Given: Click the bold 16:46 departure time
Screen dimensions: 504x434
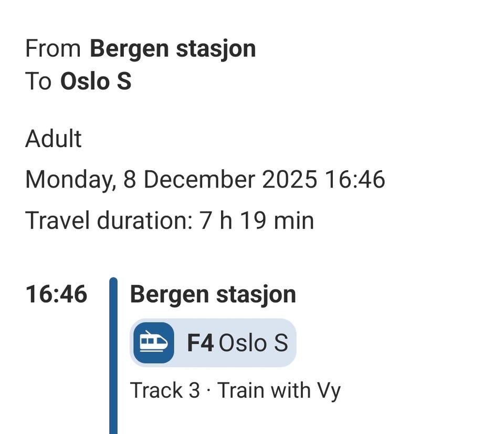Looking at the screenshot, I should point(56,294).
